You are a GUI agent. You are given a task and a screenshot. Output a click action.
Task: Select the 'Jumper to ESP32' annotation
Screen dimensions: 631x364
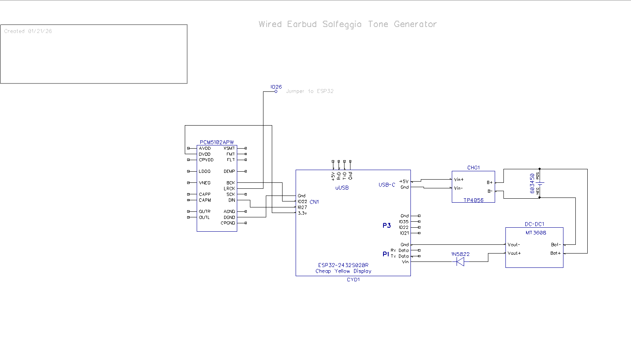coord(310,91)
